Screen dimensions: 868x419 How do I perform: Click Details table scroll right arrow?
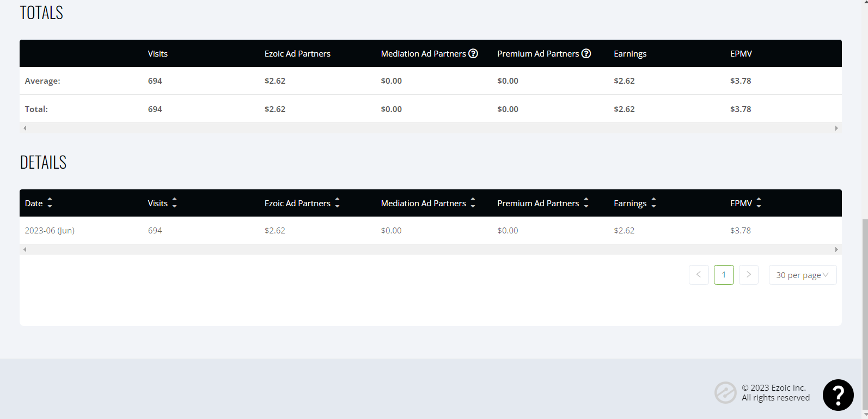point(836,250)
